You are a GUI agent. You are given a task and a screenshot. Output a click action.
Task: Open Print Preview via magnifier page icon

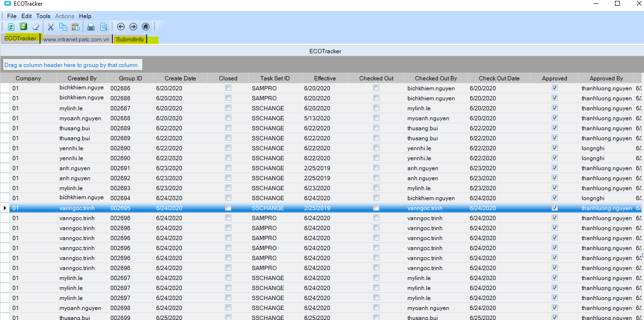click(103, 27)
